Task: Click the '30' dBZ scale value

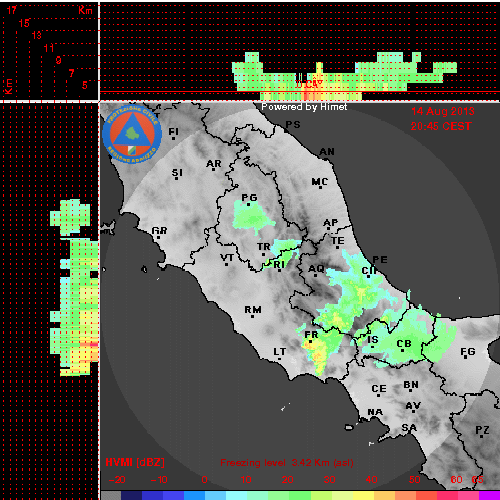Action: (329, 480)
